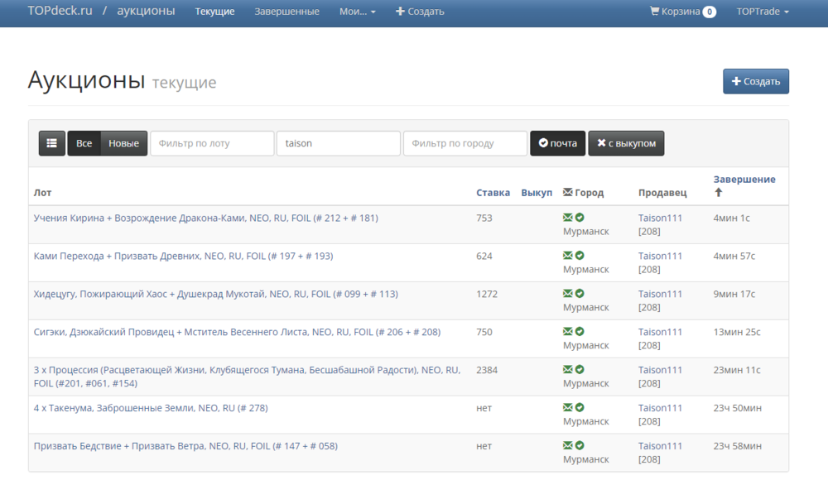The image size is (828, 504).
Task: Click the shopping cart icon
Action: click(x=655, y=12)
